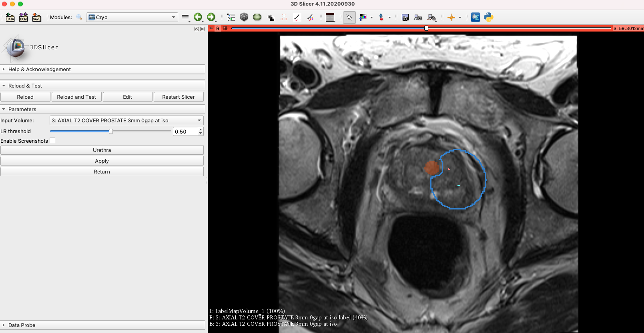Open the Extensions Manager icon
Viewport: 644px width, 333px height.
tap(475, 17)
